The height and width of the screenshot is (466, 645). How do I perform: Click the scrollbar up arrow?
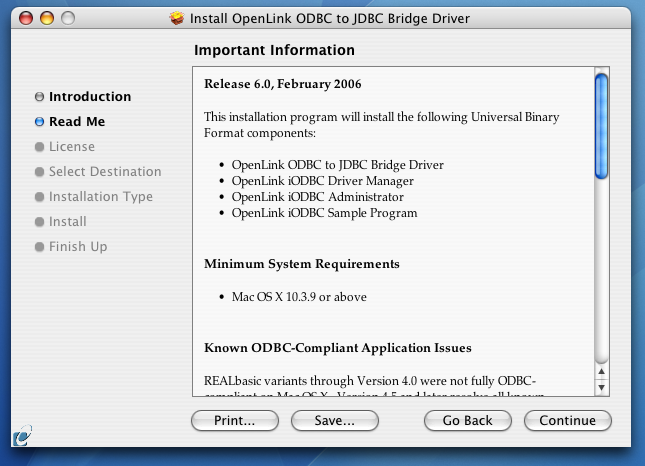point(601,371)
